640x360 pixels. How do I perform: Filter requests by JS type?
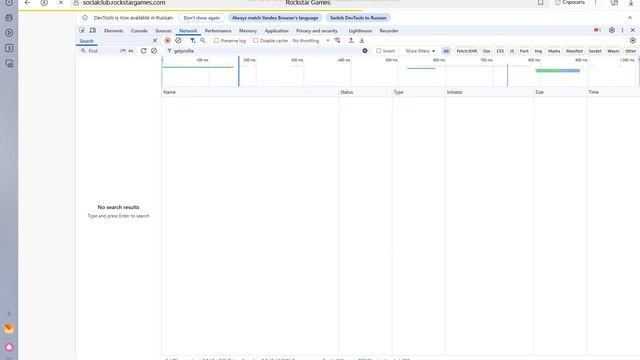tap(512, 51)
